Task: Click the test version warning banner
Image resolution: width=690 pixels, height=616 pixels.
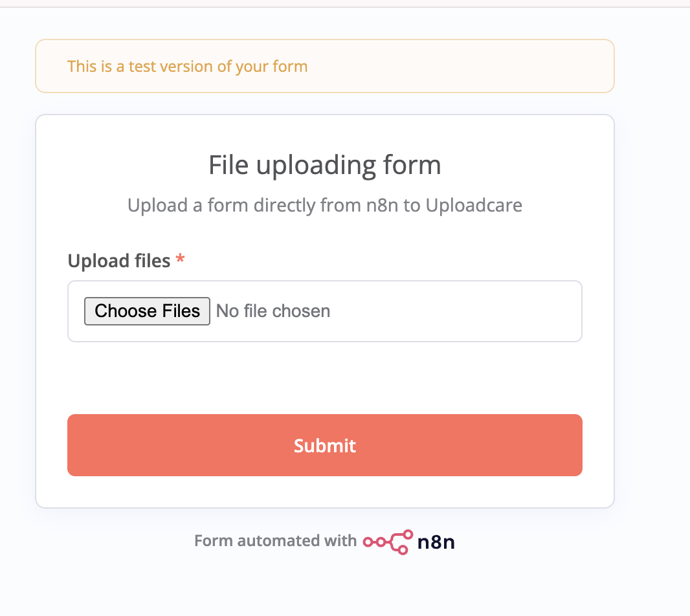Action: click(x=324, y=65)
